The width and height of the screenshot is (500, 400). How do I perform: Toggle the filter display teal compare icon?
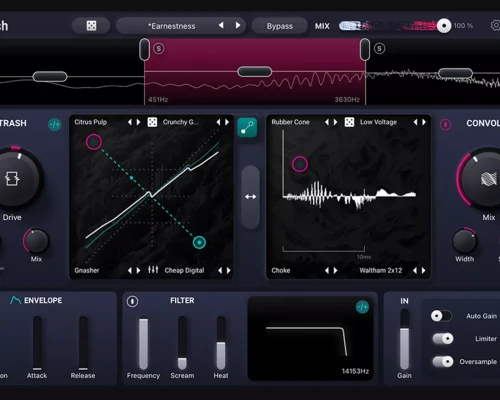[x=362, y=307]
